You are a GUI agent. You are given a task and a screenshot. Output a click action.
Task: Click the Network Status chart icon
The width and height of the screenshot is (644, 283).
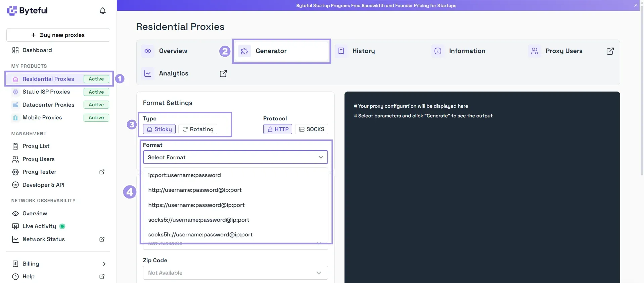click(x=15, y=239)
